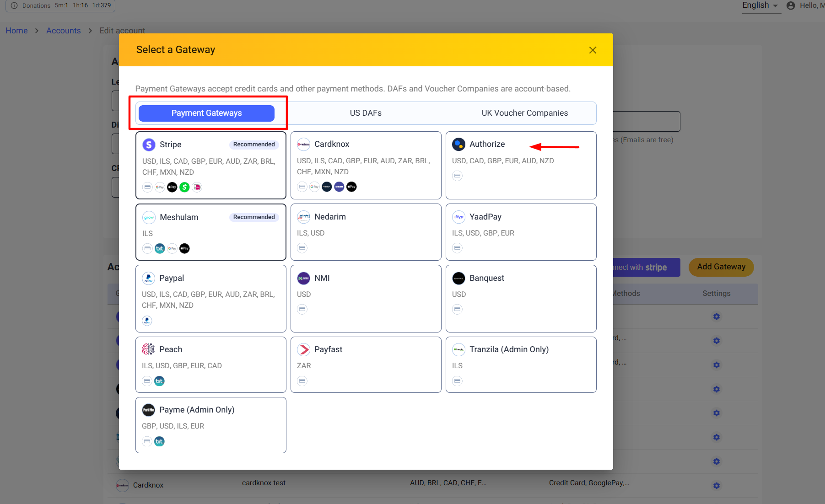Click the Recommended badge on Meshulam
Screen dimensions: 825x504
(254, 217)
